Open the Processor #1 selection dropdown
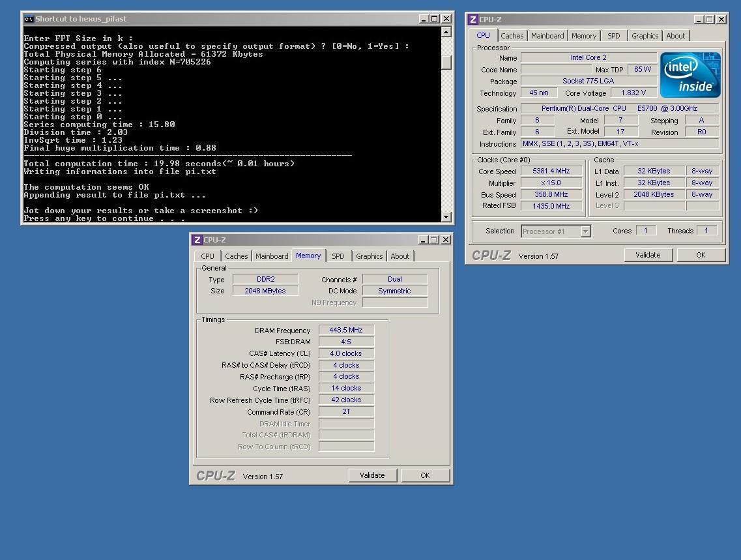 586,231
